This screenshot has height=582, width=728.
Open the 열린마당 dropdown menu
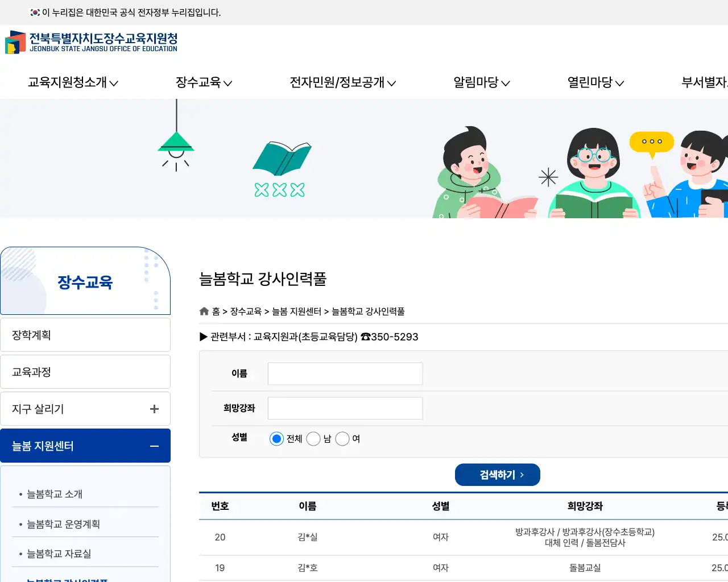pyautogui.click(x=594, y=82)
